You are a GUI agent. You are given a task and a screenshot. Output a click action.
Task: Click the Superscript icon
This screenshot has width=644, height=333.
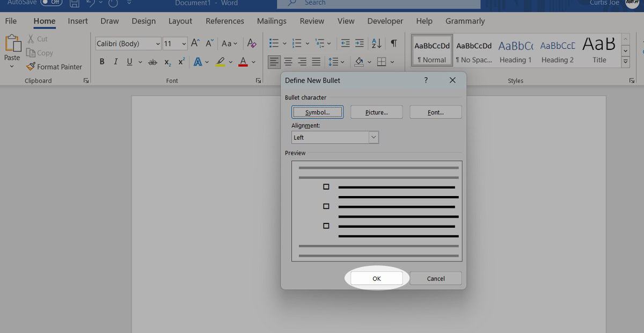[181, 62]
